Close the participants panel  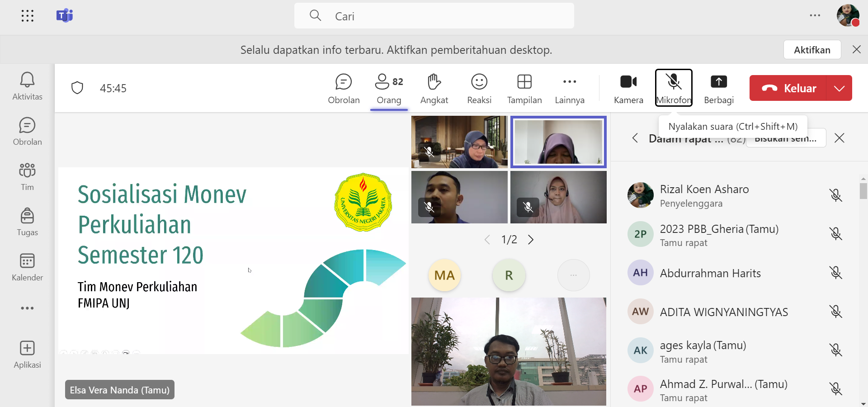coord(840,138)
